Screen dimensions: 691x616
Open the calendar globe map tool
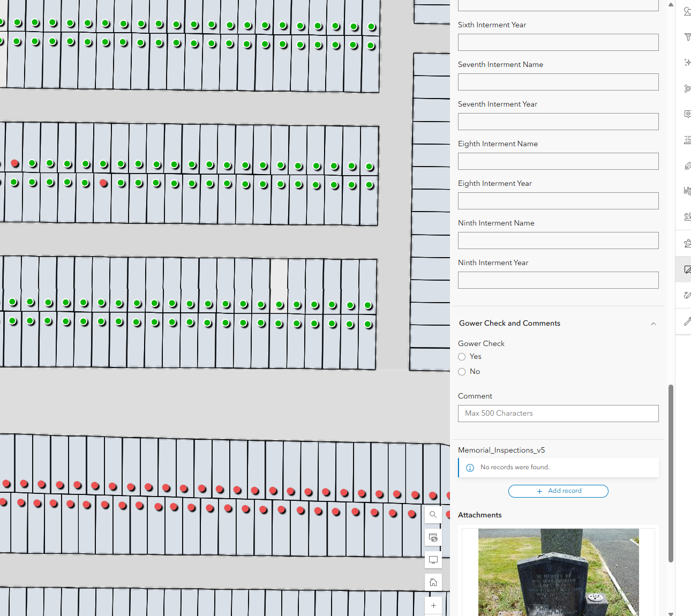click(433, 537)
